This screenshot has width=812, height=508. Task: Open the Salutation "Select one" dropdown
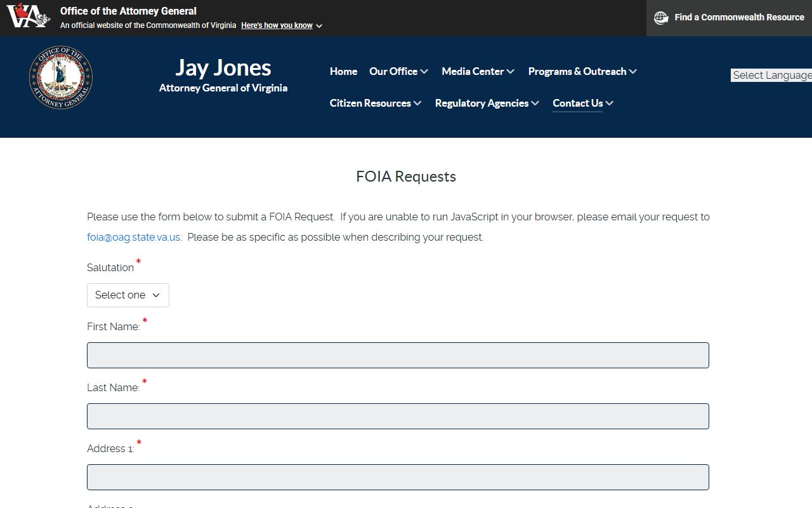point(128,295)
